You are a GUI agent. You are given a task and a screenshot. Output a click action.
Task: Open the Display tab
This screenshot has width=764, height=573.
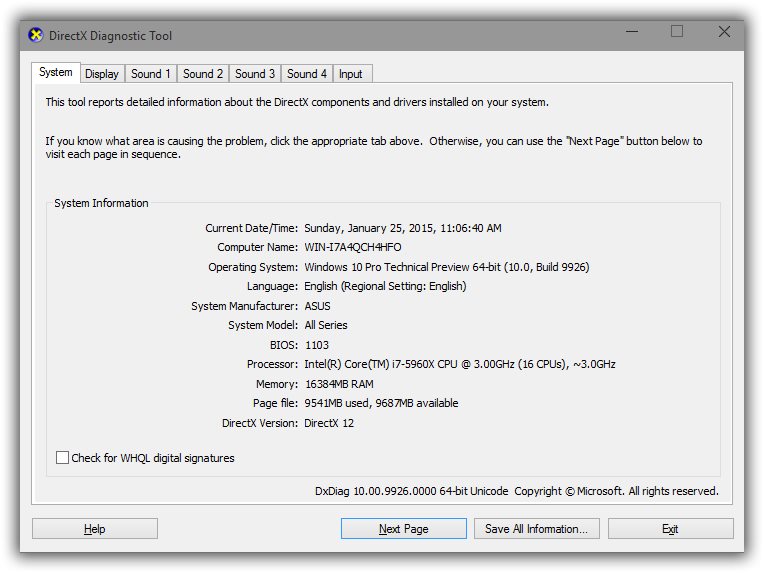102,74
